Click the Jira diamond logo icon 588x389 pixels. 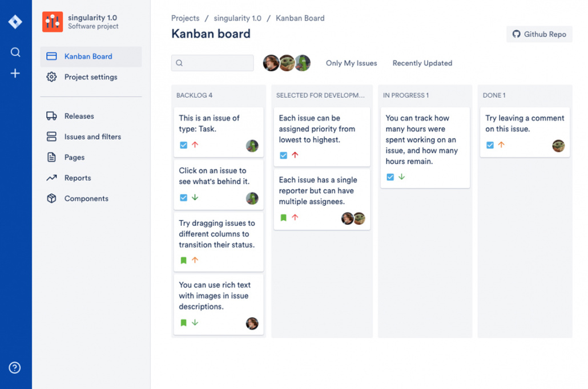[15, 22]
